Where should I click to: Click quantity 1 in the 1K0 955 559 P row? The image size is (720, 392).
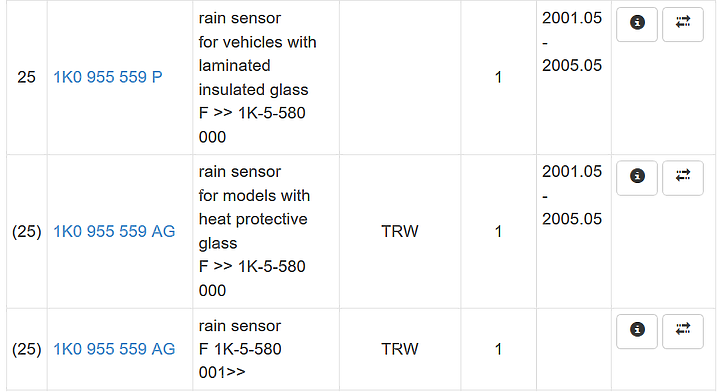click(498, 77)
